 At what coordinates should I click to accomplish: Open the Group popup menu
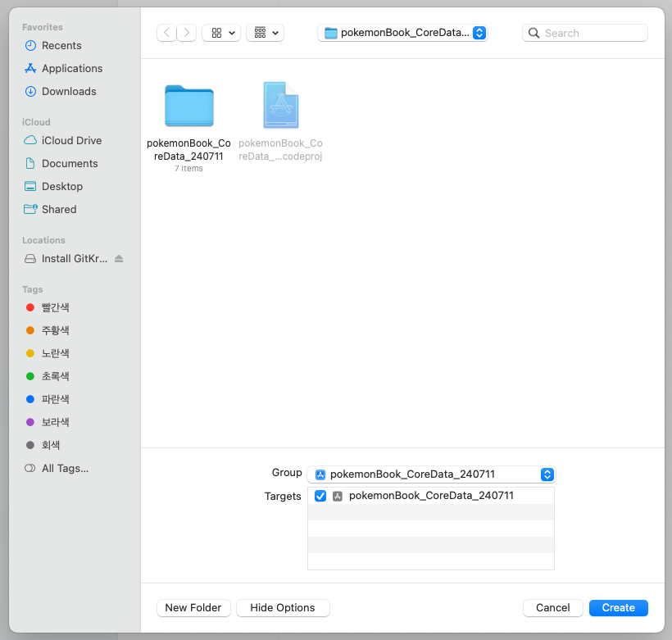[431, 474]
